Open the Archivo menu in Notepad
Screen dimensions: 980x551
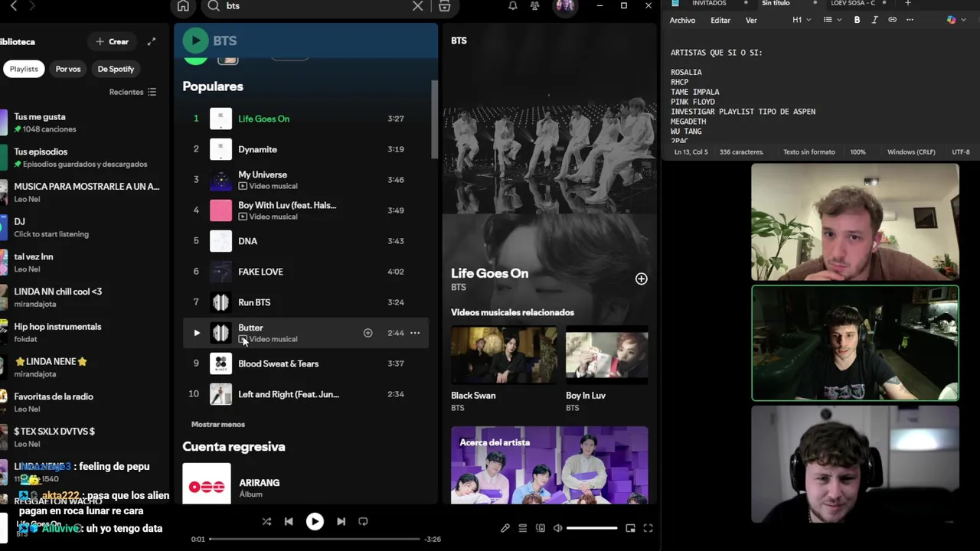pos(682,21)
